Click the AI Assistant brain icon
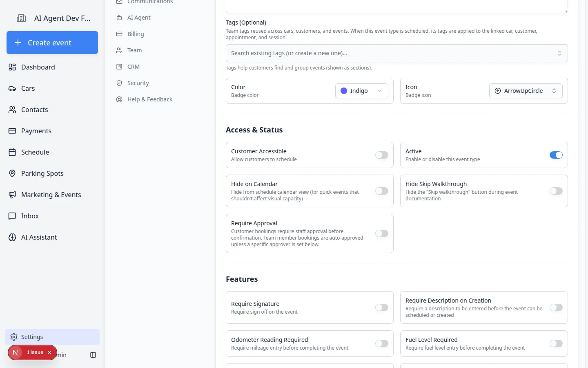The image size is (588, 368). (x=12, y=237)
